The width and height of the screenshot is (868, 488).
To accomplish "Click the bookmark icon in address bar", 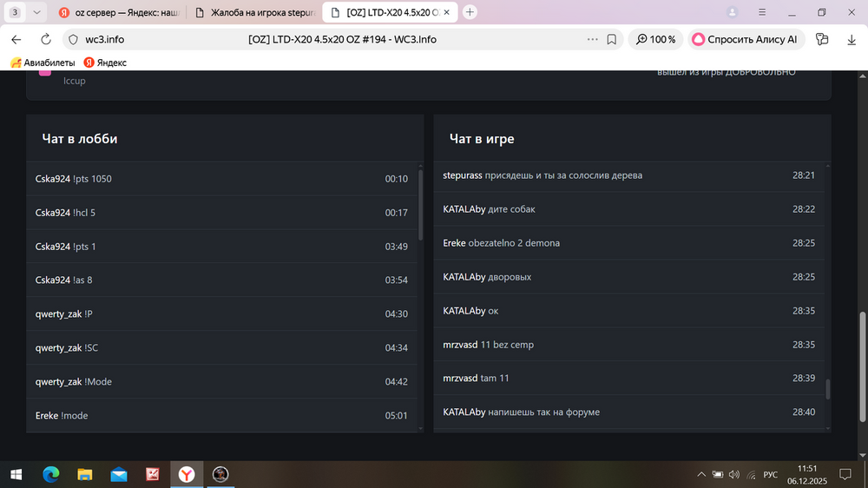I will coord(612,40).
